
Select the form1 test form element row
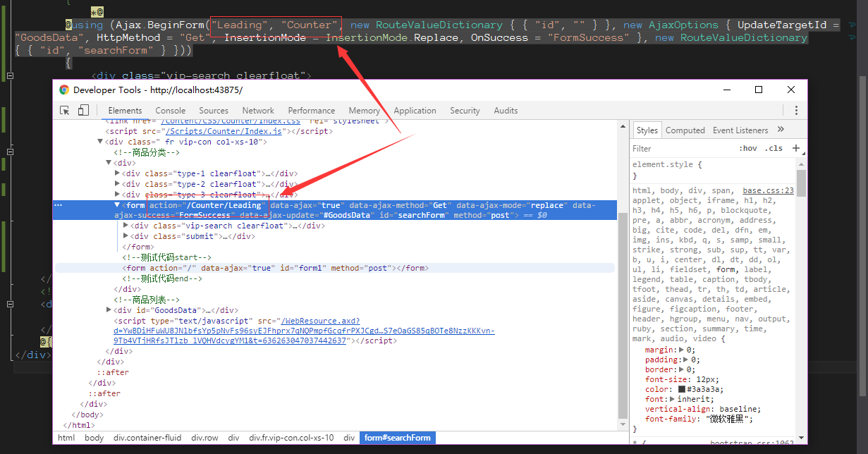pos(334,268)
